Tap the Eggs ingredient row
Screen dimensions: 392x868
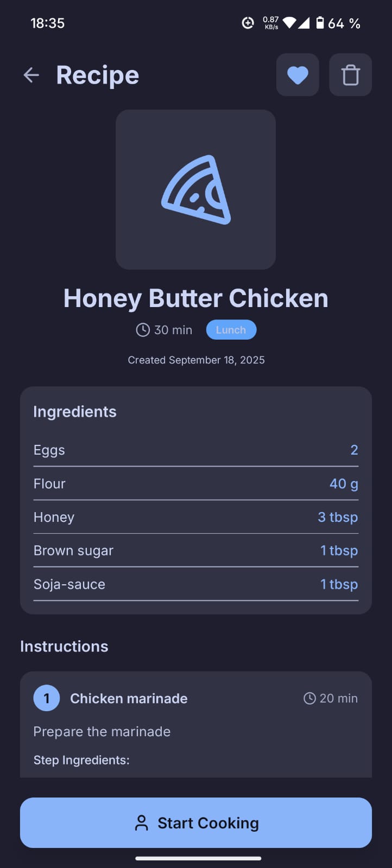tap(195, 450)
